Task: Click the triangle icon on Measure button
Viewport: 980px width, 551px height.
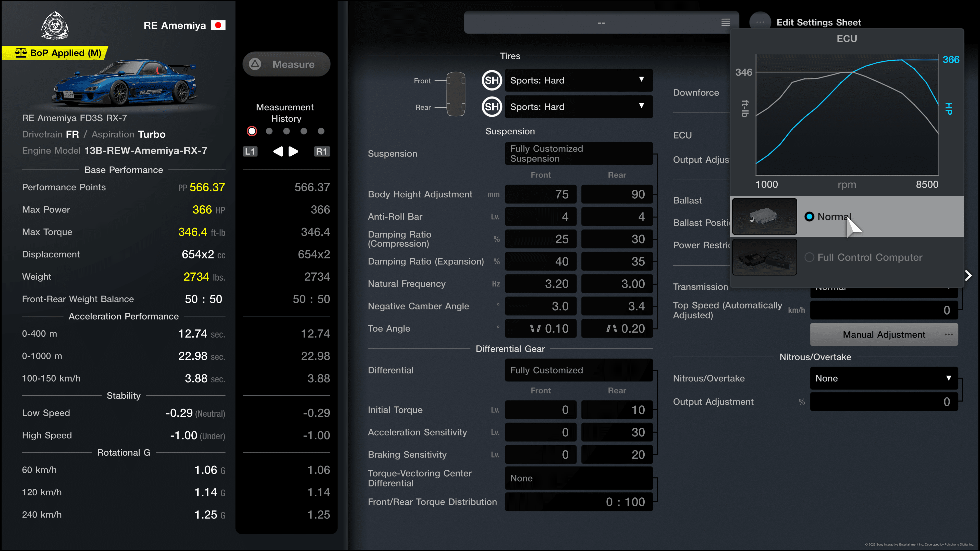Action: (255, 64)
